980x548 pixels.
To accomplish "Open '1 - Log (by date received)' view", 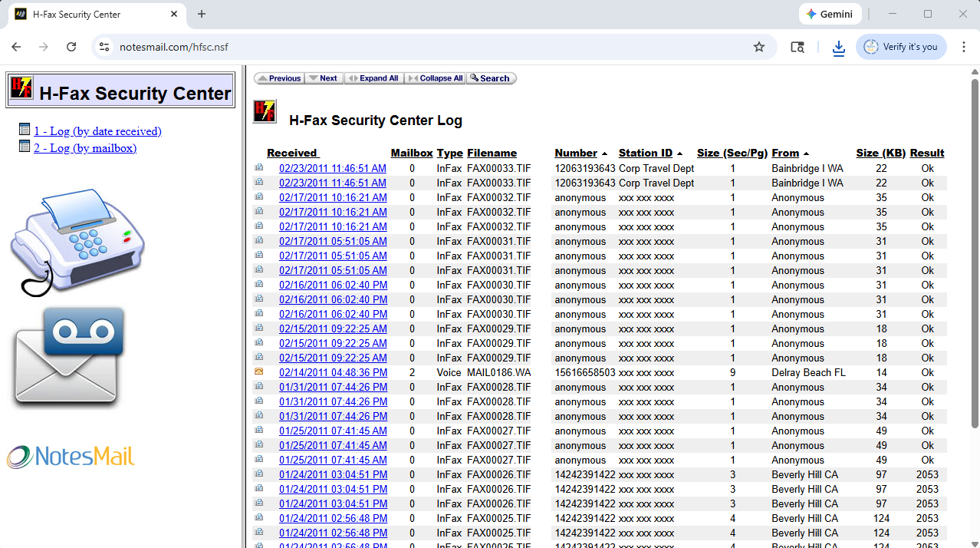I will point(97,131).
